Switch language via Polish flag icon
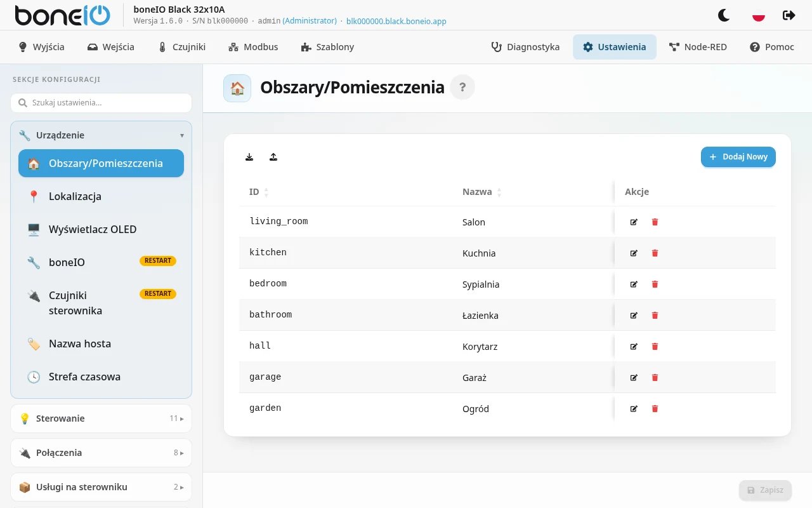The height and width of the screenshot is (508, 812). [757, 15]
